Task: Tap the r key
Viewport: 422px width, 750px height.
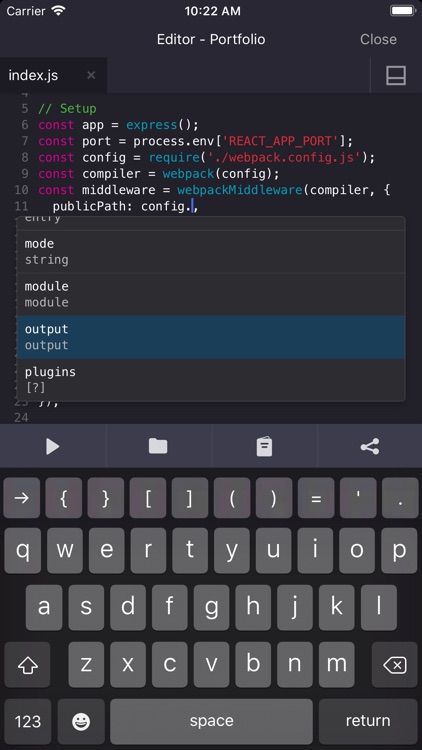Action: pyautogui.click(x=148, y=550)
